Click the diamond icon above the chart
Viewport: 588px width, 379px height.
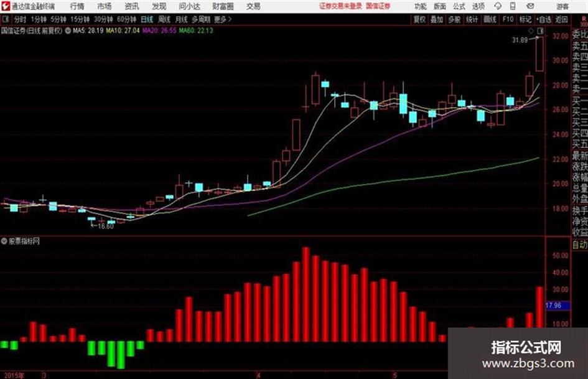[x=531, y=30]
